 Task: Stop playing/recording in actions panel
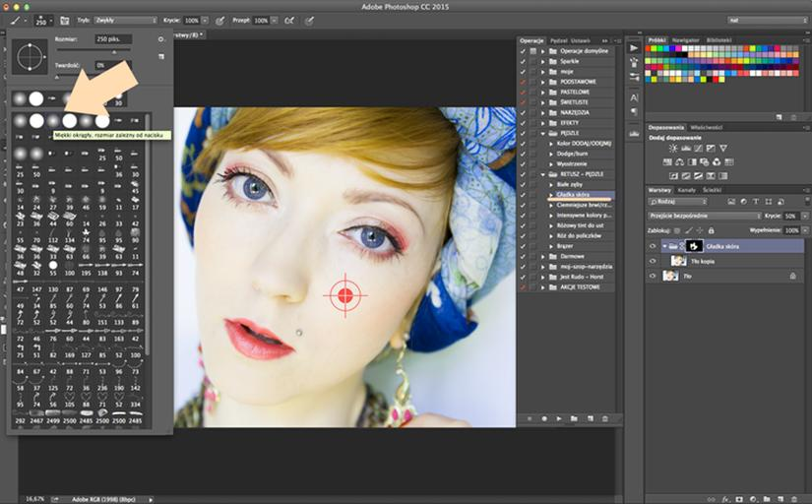[530, 418]
